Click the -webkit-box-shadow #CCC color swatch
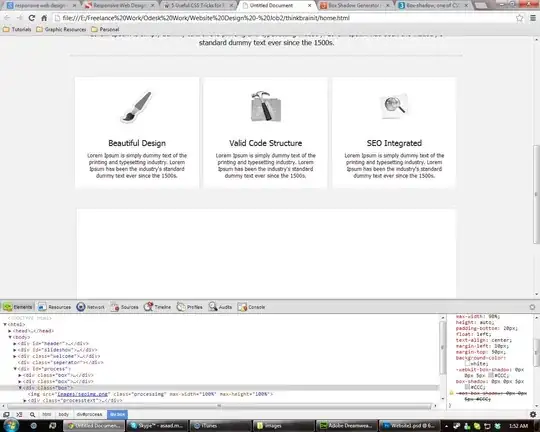Screen dimensions: 540x432 click(491, 375)
